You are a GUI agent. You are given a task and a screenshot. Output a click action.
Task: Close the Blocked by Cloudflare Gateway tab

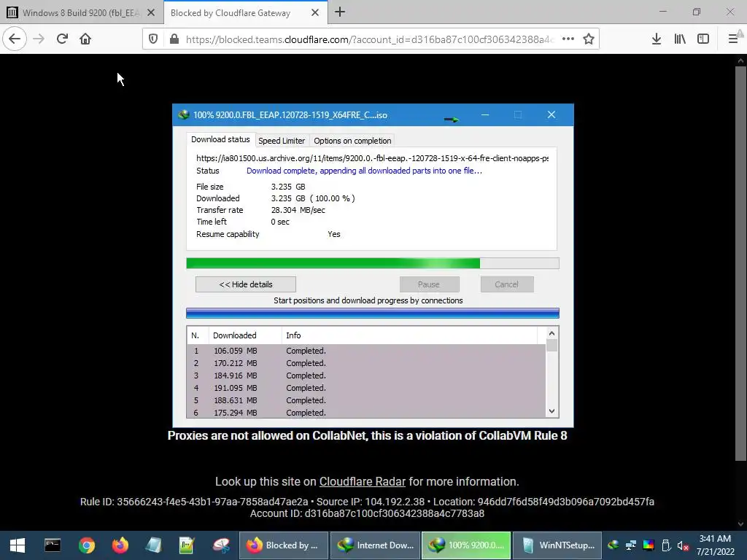tap(315, 13)
